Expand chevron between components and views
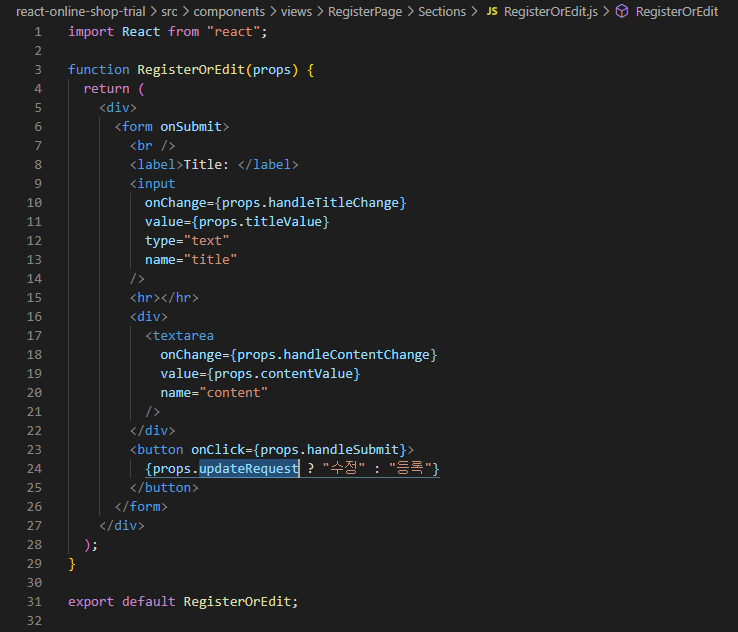This screenshot has width=738, height=632. pyautogui.click(x=273, y=11)
